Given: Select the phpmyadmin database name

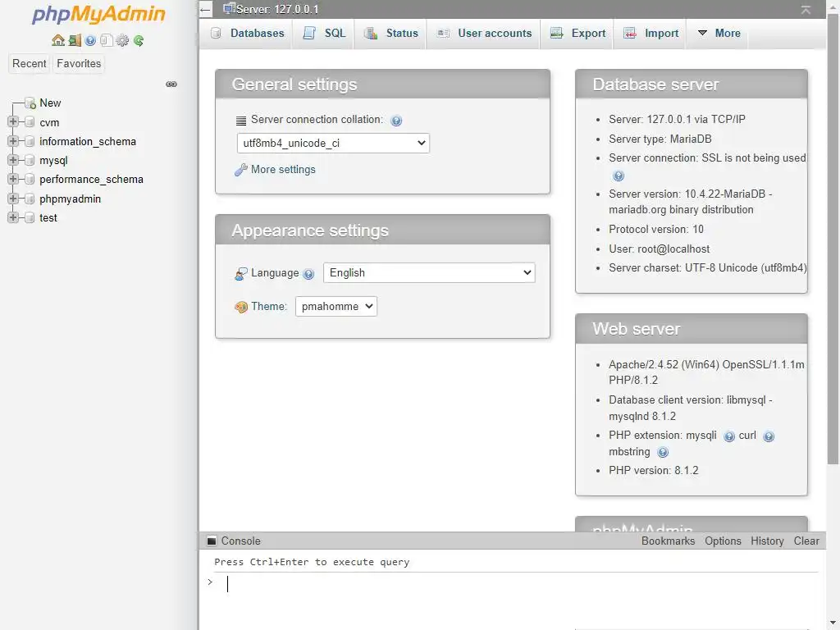Looking at the screenshot, I should 71,199.
